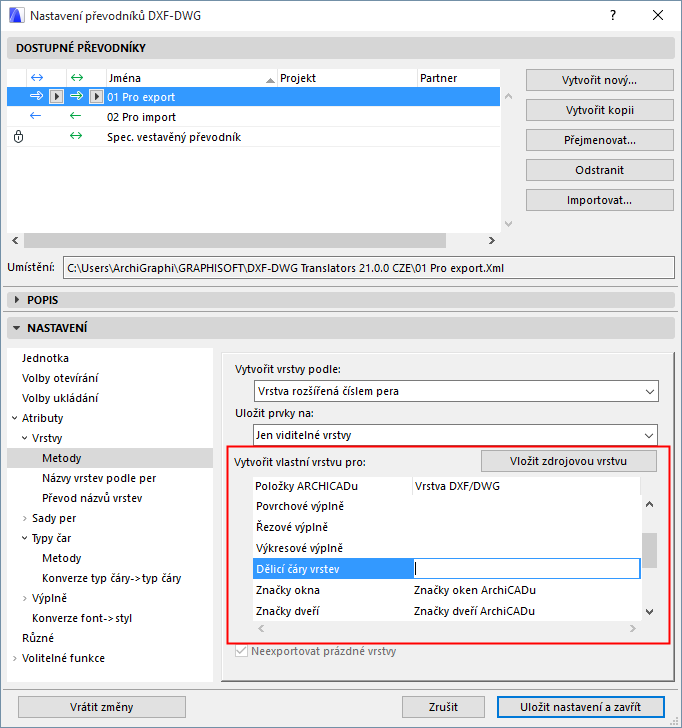Select Povrchové výplně row
Screen dimensions: 682x728
coord(447,506)
